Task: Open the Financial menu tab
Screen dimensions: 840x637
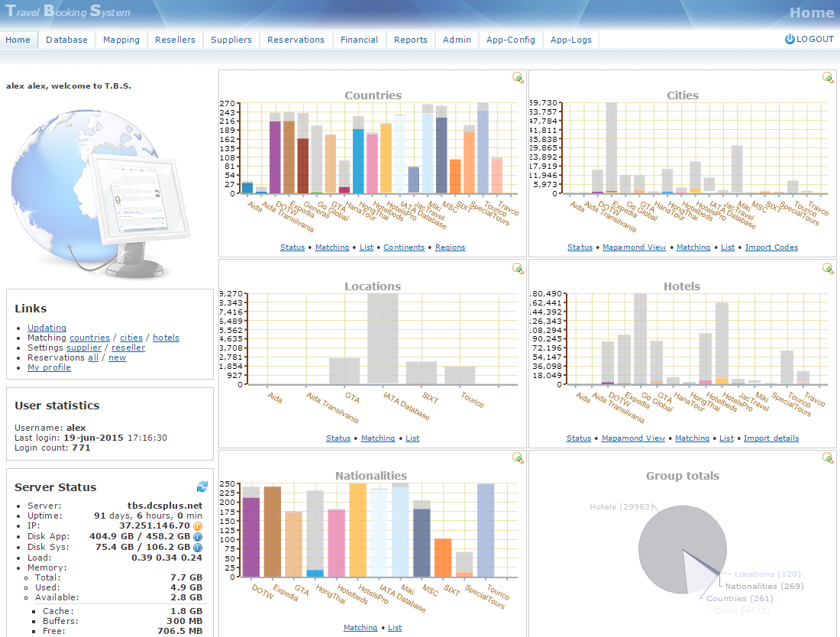Action: (359, 40)
